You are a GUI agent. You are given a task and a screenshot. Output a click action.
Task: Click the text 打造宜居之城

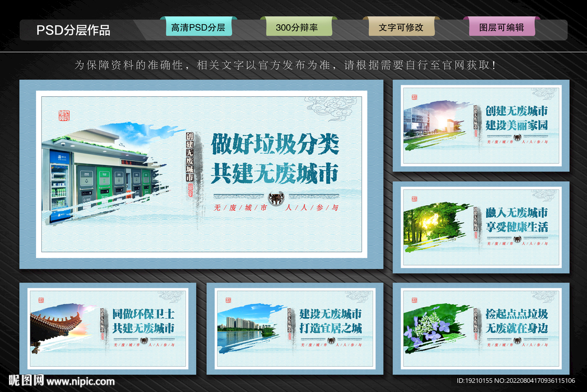tap(331, 328)
